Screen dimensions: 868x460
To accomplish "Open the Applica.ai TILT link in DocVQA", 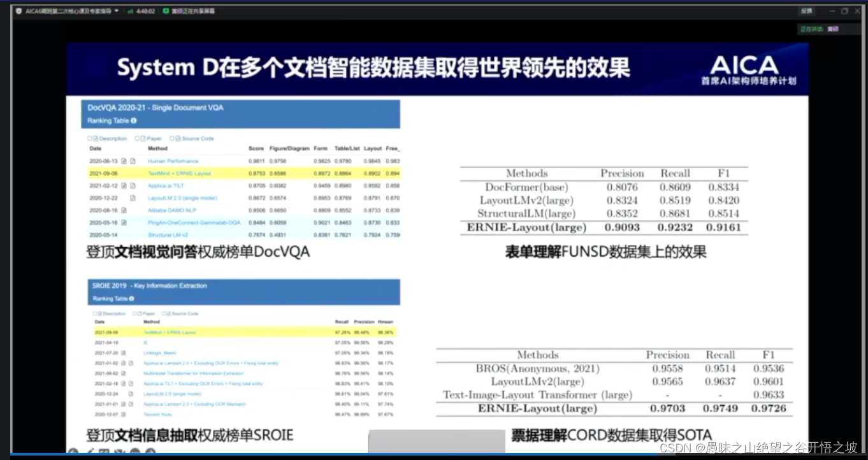I will [165, 185].
